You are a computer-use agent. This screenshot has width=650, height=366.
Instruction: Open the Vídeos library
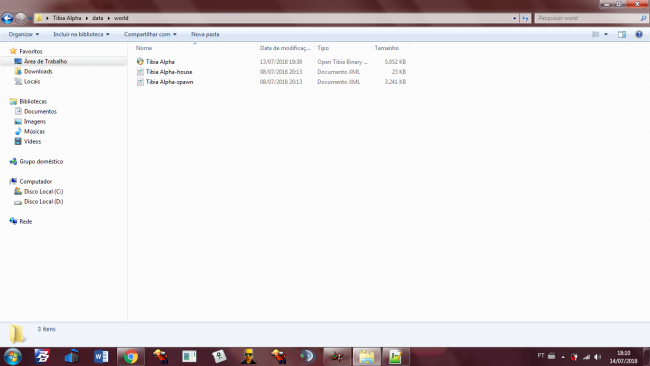(x=32, y=141)
